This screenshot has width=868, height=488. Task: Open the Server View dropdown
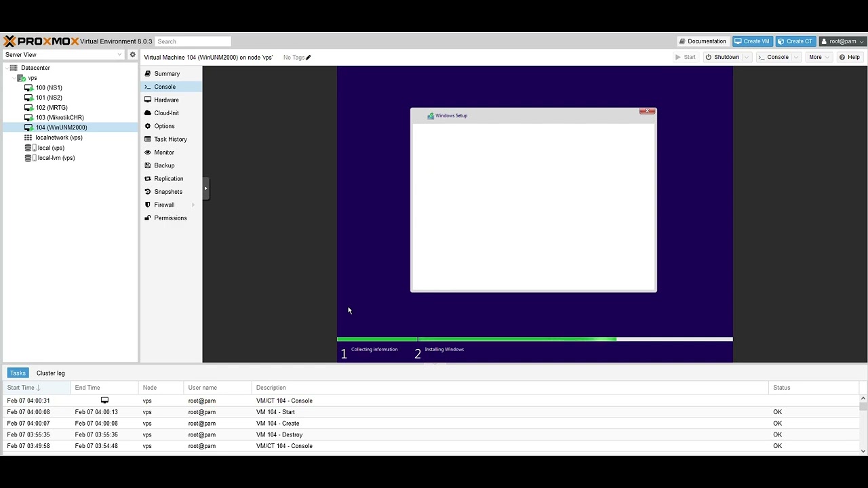point(119,55)
